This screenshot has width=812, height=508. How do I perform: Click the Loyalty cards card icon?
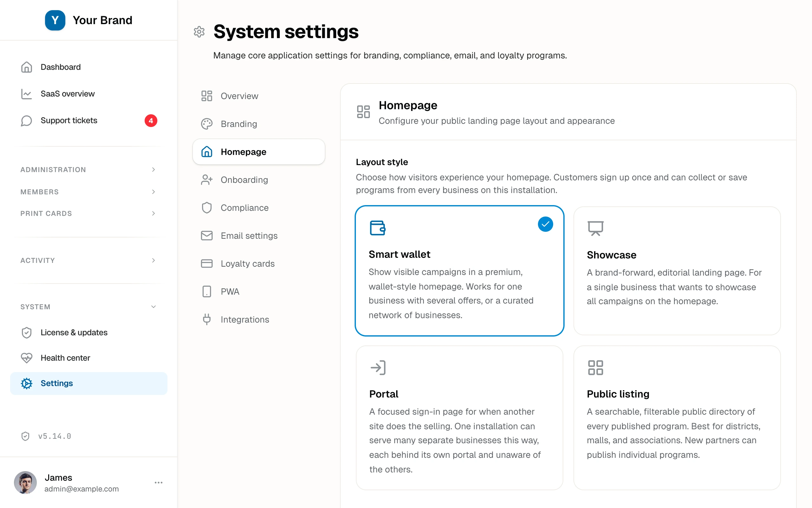207,264
